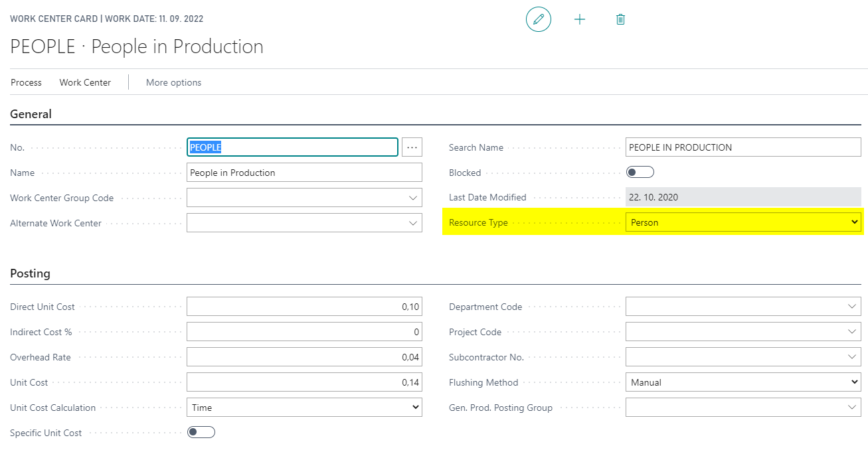Click the Name field People in Production
Screen dimensions: 868x456
[x=304, y=173]
